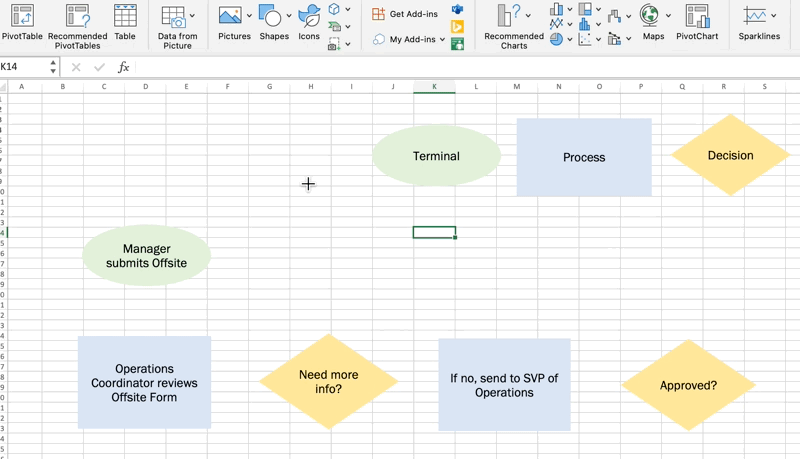This screenshot has width=800, height=459.
Task: Click the Get Add-ins button
Action: (405, 14)
